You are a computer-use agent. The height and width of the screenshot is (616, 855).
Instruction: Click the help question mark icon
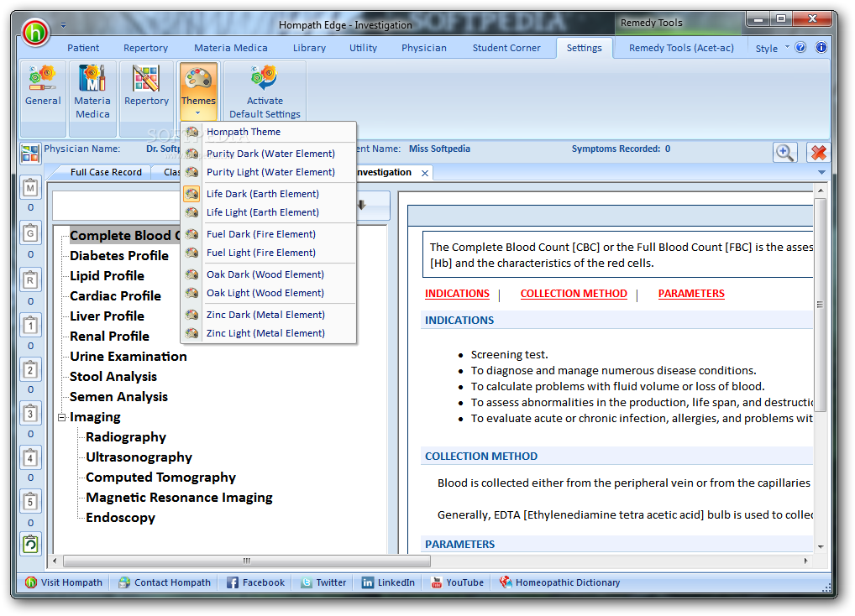click(x=800, y=47)
